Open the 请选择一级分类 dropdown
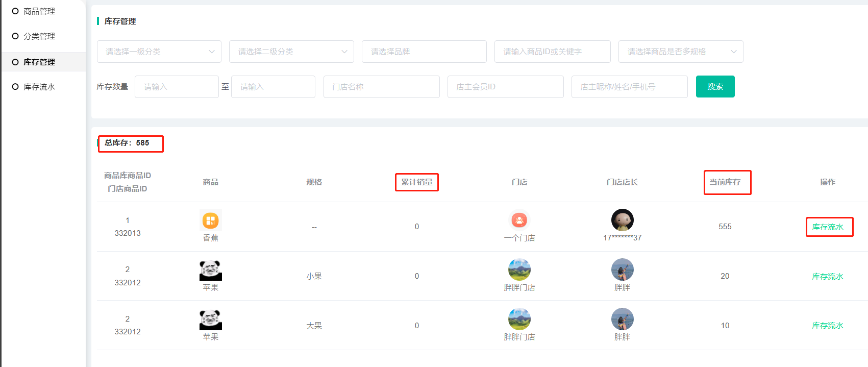Image resolution: width=868 pixels, height=367 pixels. tap(159, 52)
